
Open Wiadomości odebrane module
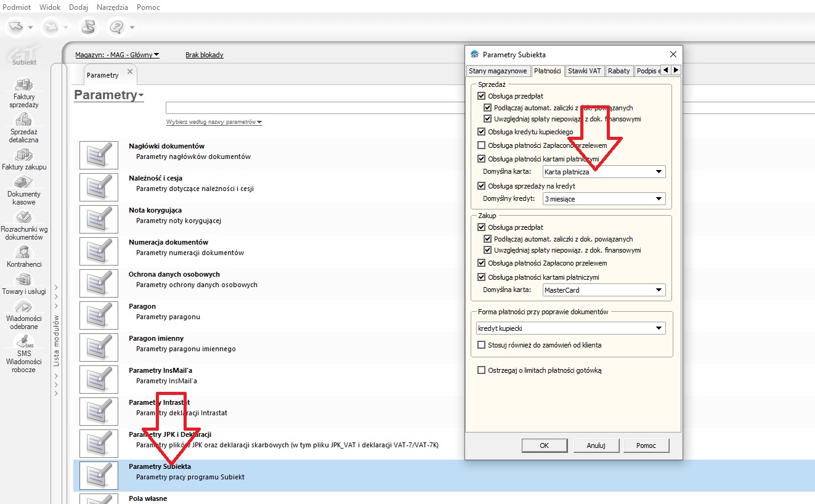[24, 315]
